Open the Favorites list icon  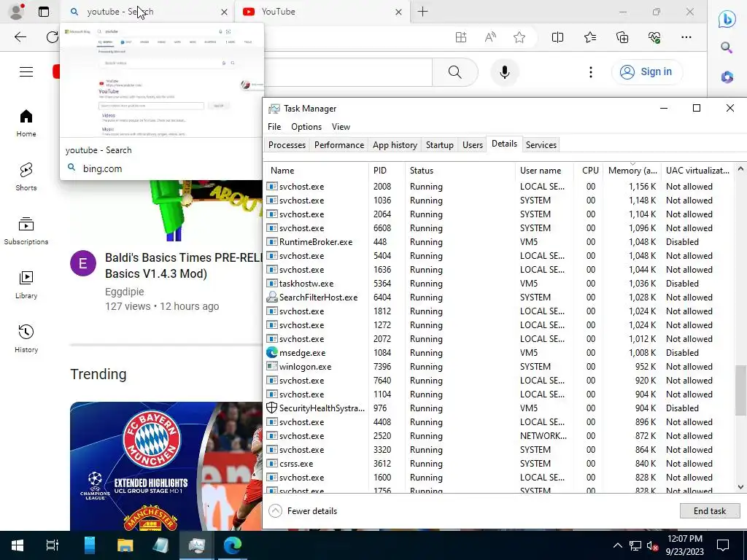click(589, 37)
